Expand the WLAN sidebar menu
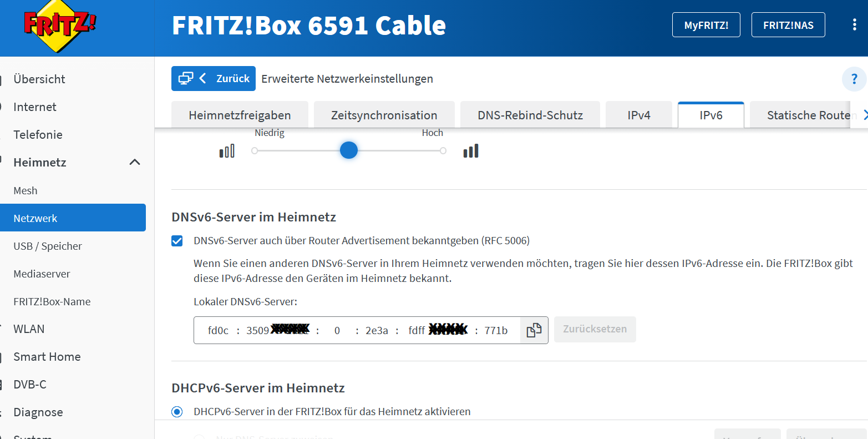Viewport: 868px width, 439px height. pyautogui.click(x=29, y=329)
